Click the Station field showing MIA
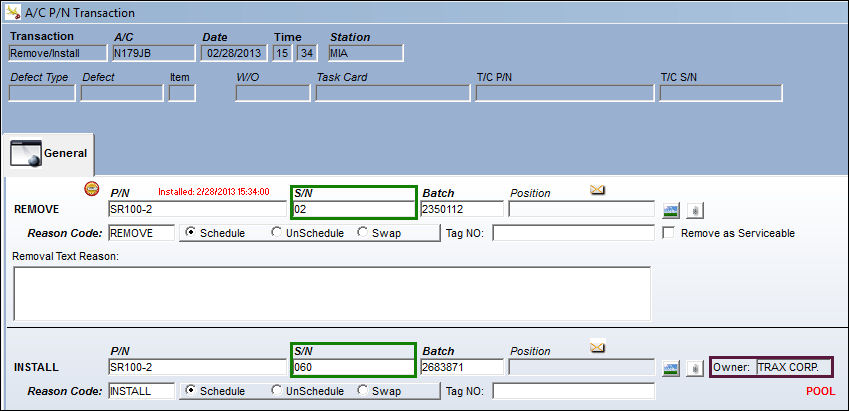Screen dimensions: 849x411 pos(365,53)
